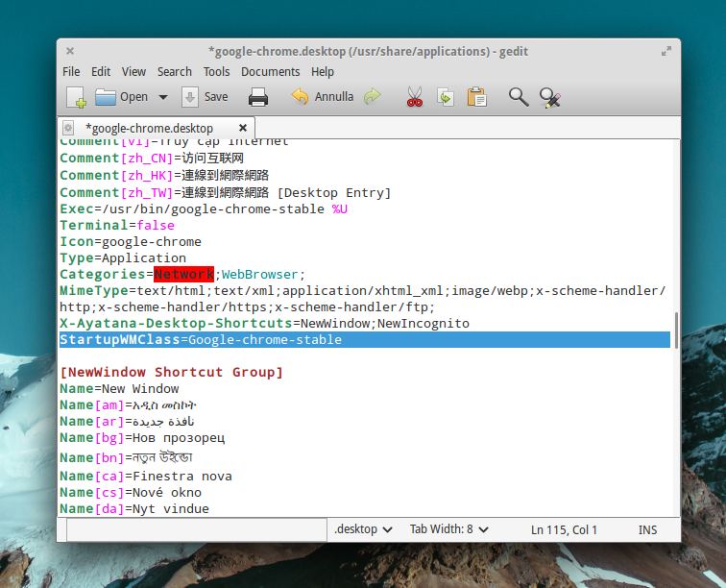The width and height of the screenshot is (726, 588).
Task: Click the Name[da]=Nyt vindue line
Action: (x=134, y=508)
